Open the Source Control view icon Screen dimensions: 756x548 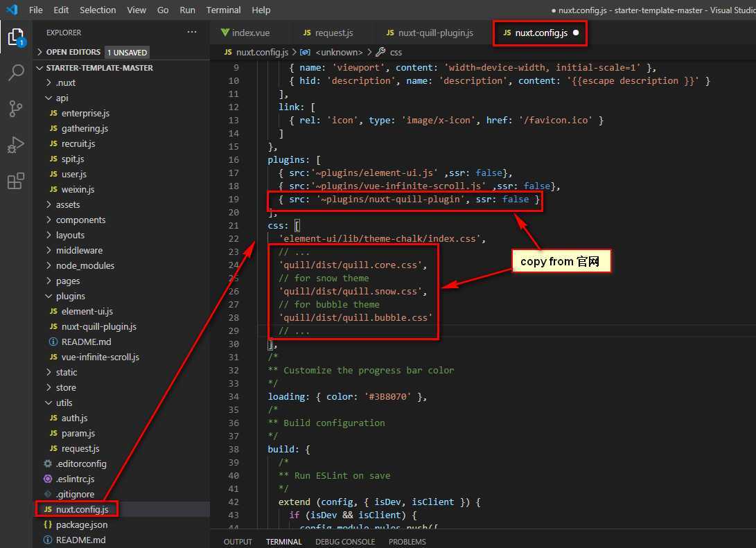coord(16,109)
